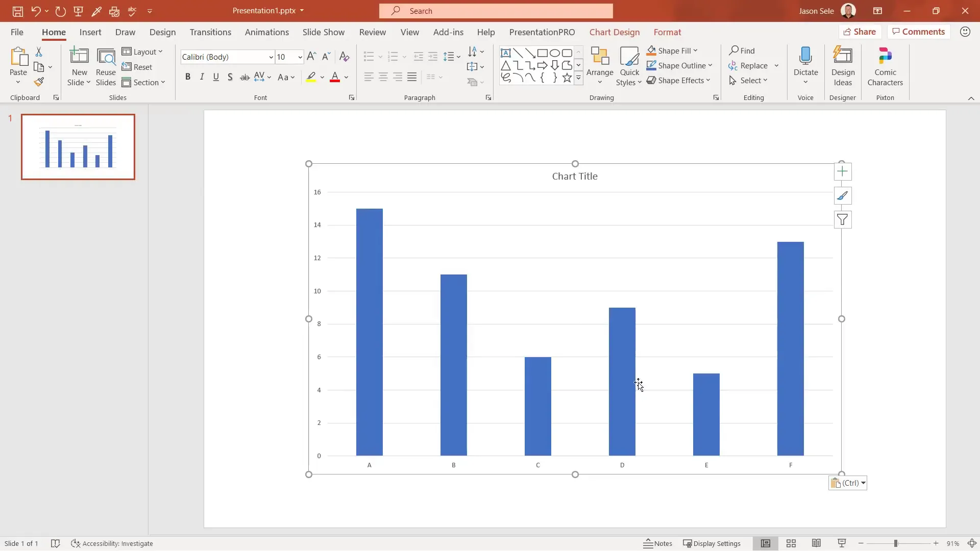Toggle Italic formatting

click(x=202, y=77)
